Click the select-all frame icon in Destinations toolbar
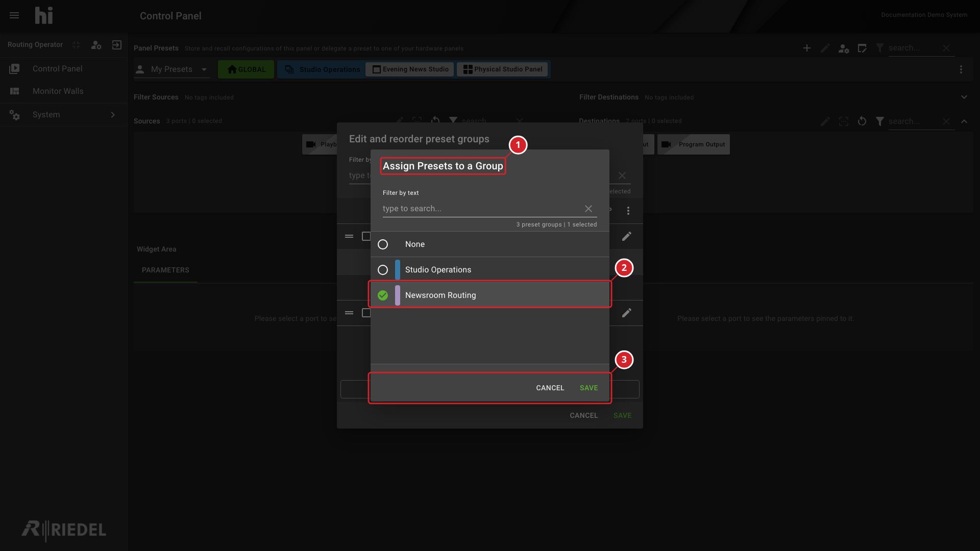Viewport: 980px width, 551px height. (x=844, y=121)
